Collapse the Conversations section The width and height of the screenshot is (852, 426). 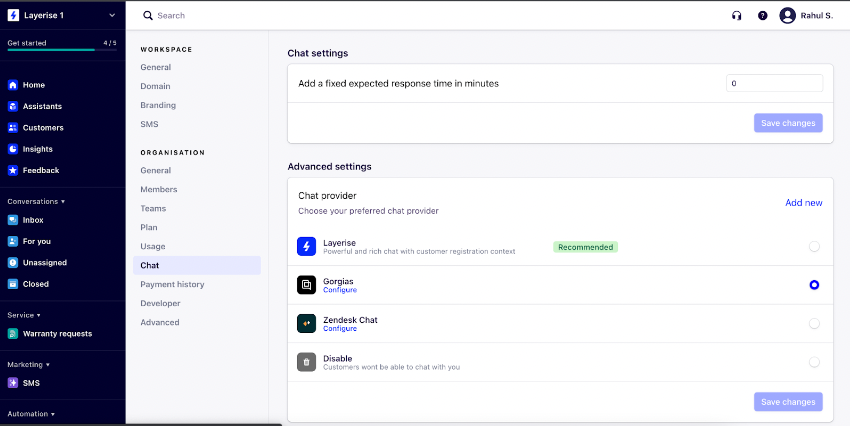[x=36, y=202]
